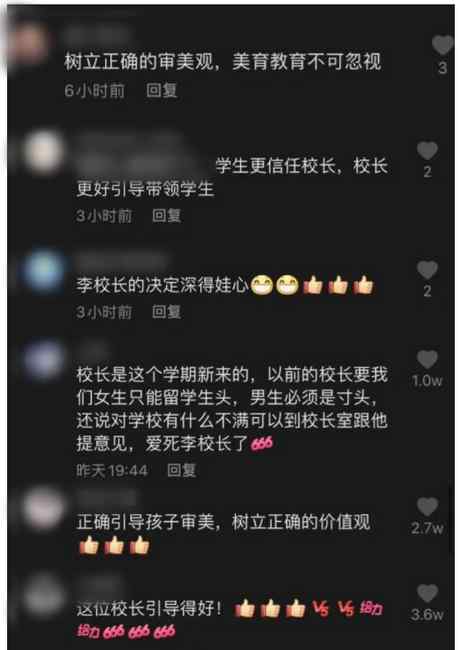
Task: Open blurred username above 李校长的决定深得娃心
Action: pyautogui.click(x=122, y=261)
